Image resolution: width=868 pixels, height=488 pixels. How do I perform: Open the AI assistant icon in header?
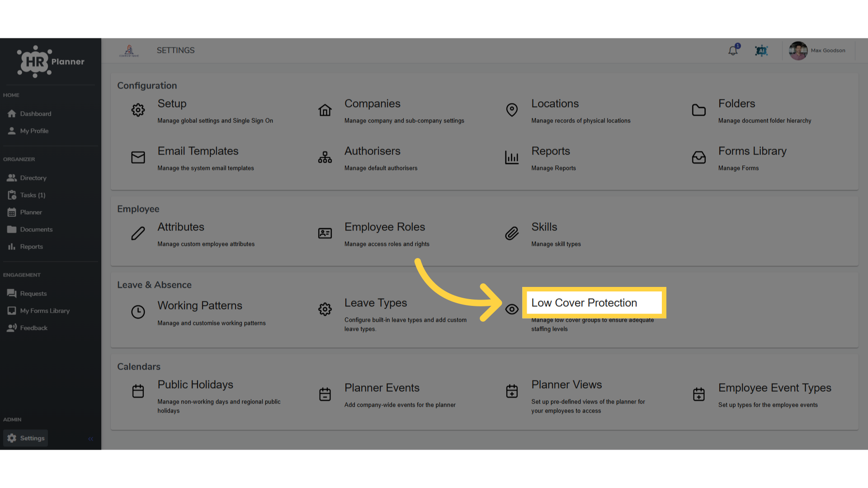(x=761, y=51)
